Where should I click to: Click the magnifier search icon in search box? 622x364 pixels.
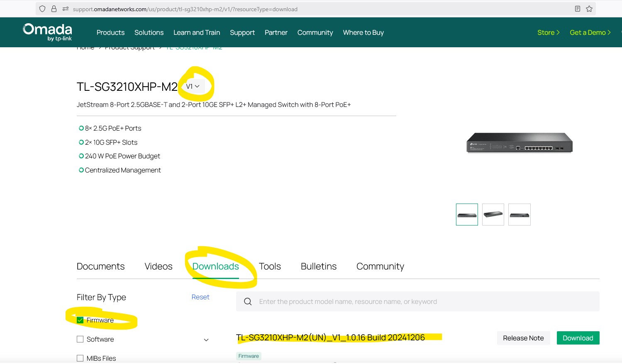tap(248, 301)
